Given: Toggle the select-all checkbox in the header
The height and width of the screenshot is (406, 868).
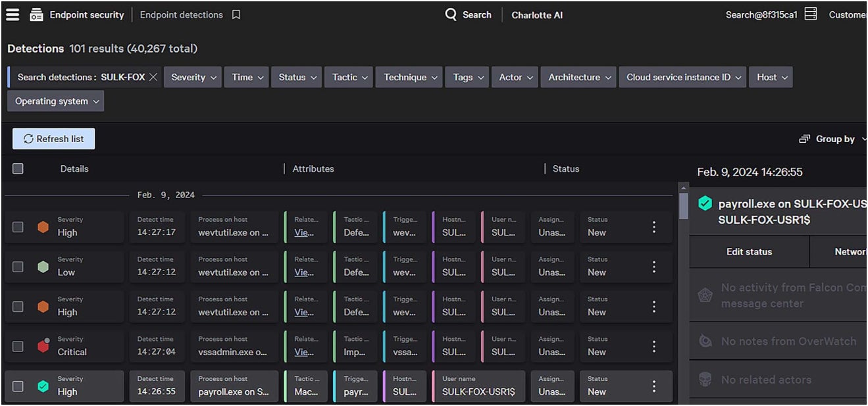Looking at the screenshot, I should pos(18,168).
